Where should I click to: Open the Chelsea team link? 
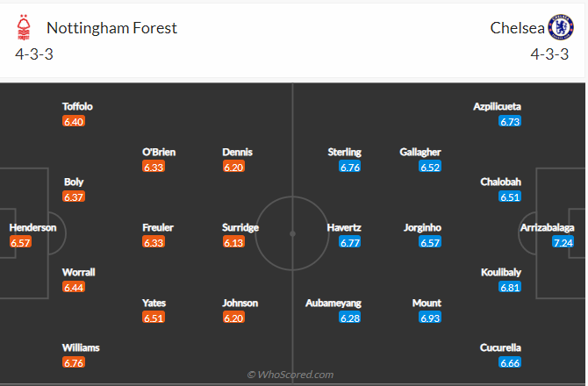[x=515, y=27]
